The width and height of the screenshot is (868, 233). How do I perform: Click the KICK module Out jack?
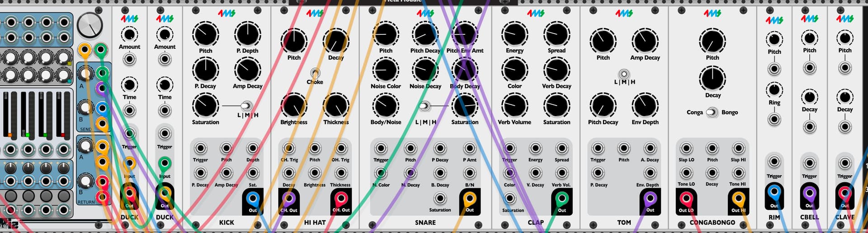(253, 199)
